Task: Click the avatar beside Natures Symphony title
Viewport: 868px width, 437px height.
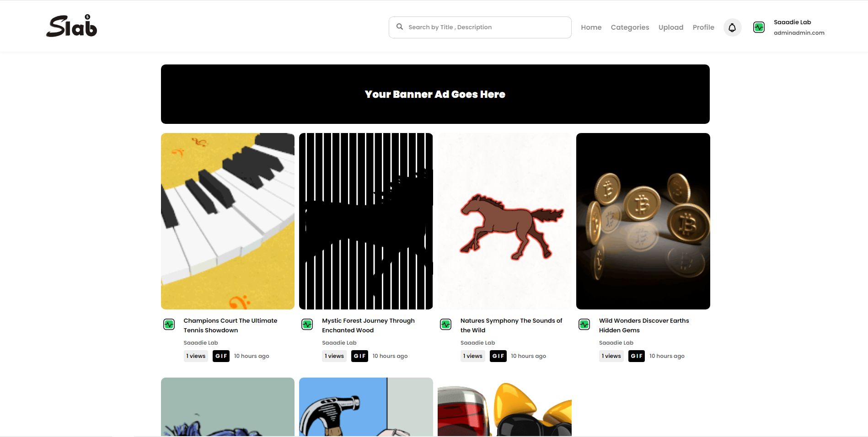Action: coord(446,325)
